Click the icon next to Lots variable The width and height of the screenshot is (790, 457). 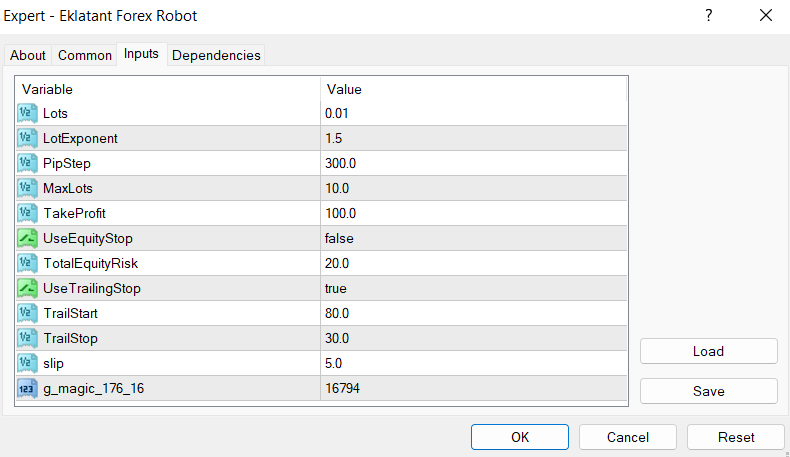(x=28, y=113)
